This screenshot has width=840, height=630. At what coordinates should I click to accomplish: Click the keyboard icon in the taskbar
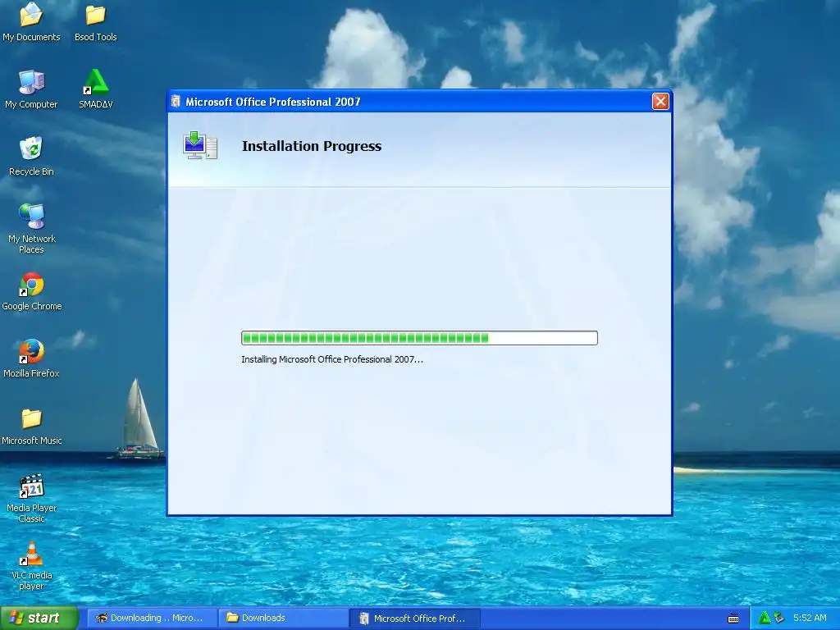(733, 619)
